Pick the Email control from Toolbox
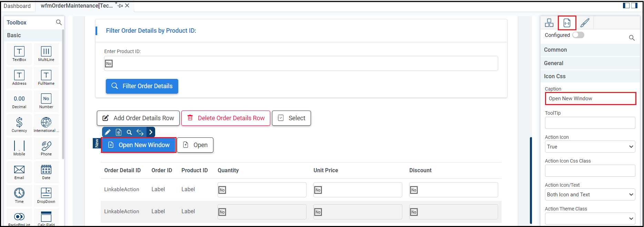The height and width of the screenshot is (227, 644). coord(19,172)
